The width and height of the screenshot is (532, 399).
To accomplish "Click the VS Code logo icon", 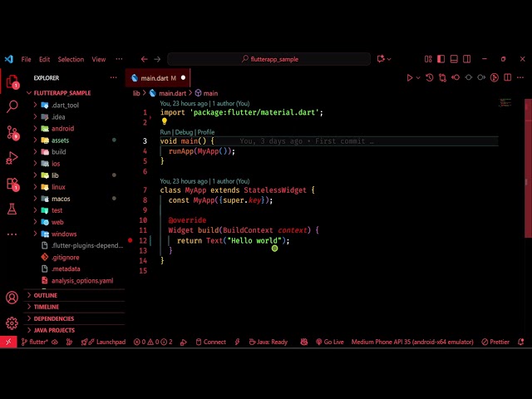I will 9,59.
